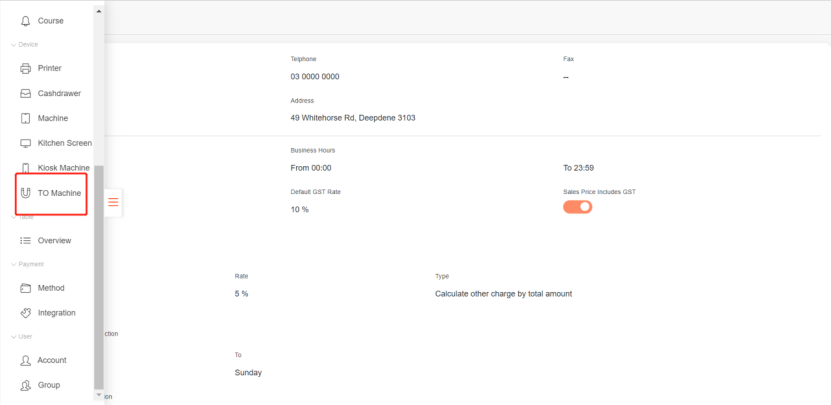Disable Sales Price Includes GST switch
This screenshot has width=831, height=405.
pyautogui.click(x=577, y=207)
